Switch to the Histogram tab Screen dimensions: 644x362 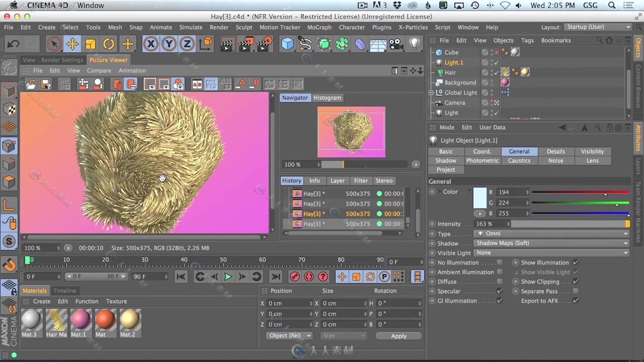pyautogui.click(x=327, y=98)
